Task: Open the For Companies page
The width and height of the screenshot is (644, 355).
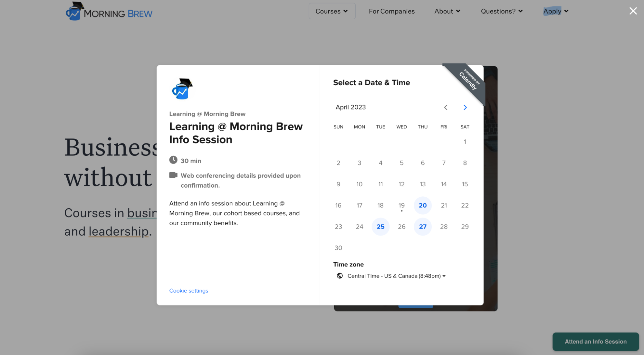Action: click(x=391, y=11)
